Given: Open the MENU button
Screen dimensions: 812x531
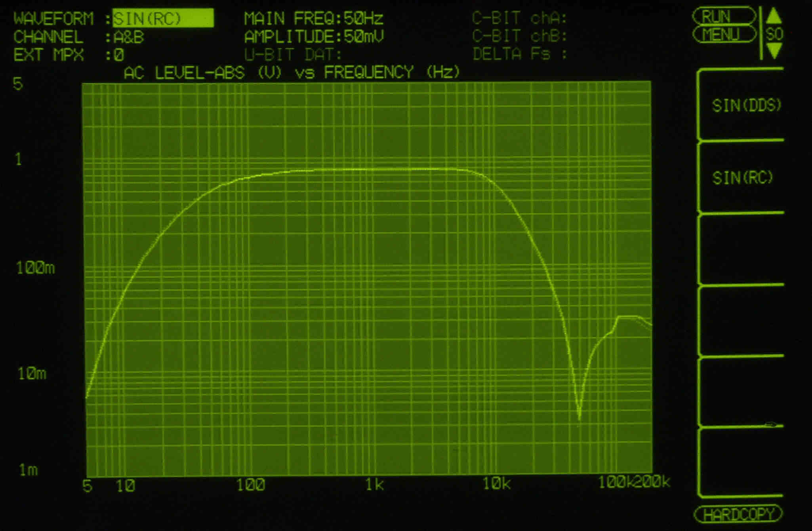Looking at the screenshot, I should coord(723,35).
